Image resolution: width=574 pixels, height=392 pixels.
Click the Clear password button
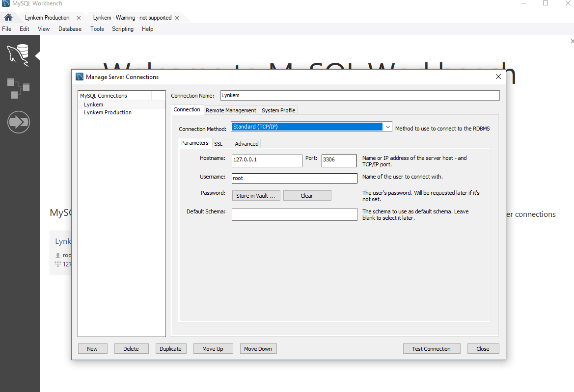click(307, 196)
